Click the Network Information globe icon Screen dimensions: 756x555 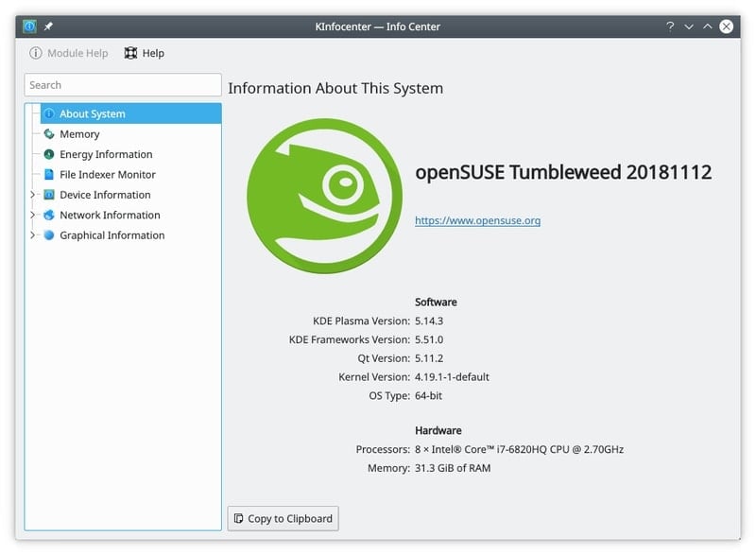(49, 216)
